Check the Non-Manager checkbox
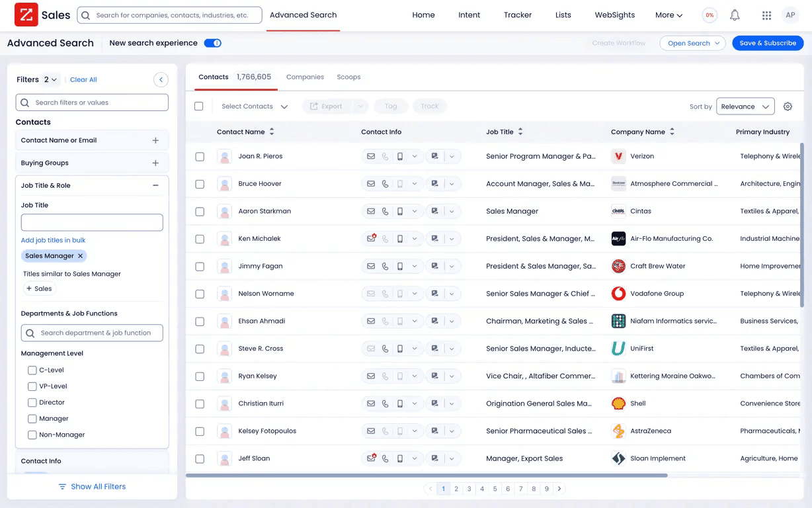This screenshot has height=508, width=812. click(x=32, y=435)
